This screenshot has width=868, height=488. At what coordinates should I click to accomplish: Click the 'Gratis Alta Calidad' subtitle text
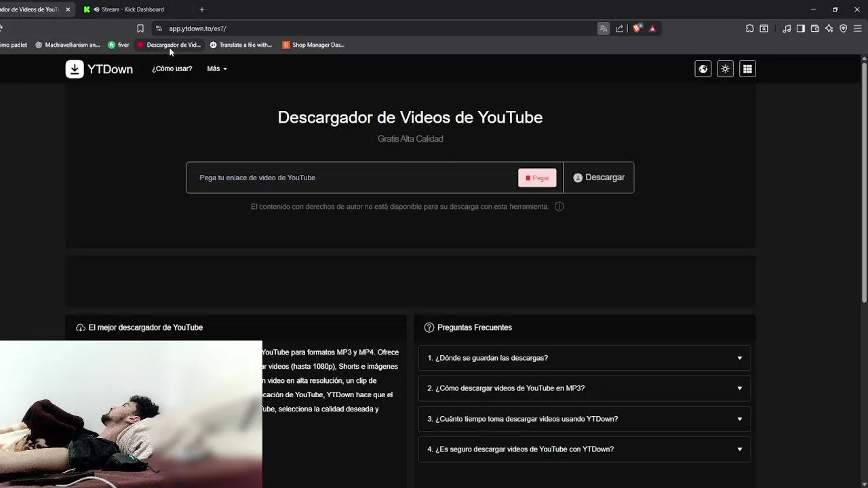click(410, 139)
